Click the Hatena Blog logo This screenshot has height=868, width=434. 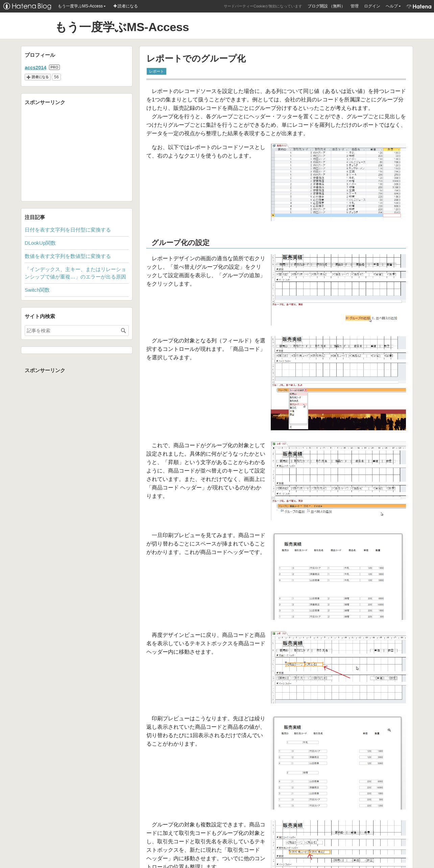tap(27, 6)
